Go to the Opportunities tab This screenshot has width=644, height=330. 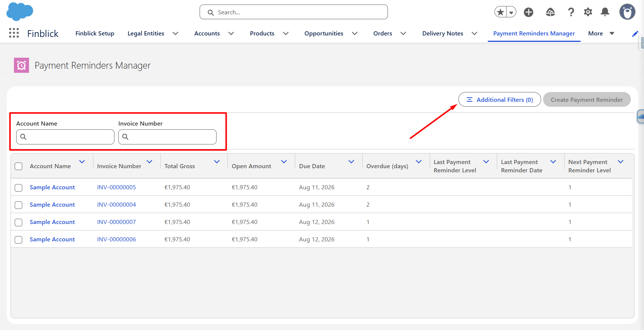(x=324, y=34)
